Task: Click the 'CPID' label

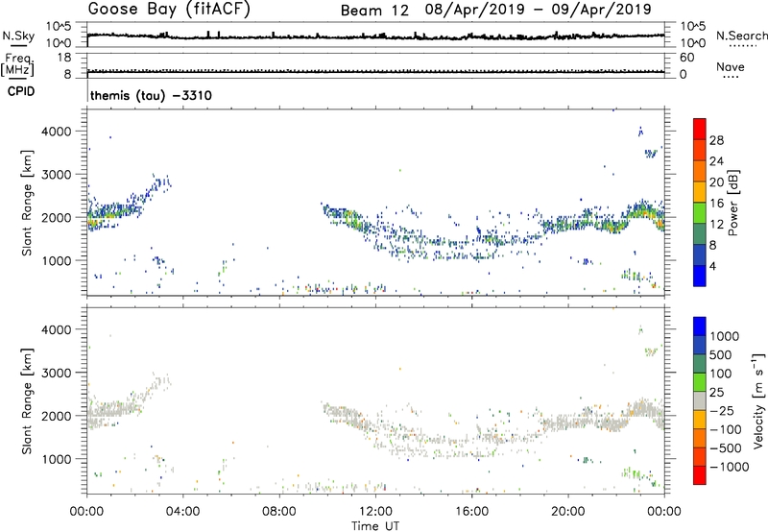Action: coord(21,91)
